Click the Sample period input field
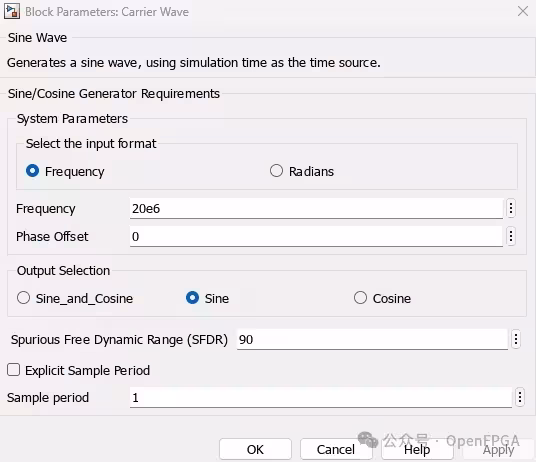Image resolution: width=536 pixels, height=462 pixels. tap(321, 398)
